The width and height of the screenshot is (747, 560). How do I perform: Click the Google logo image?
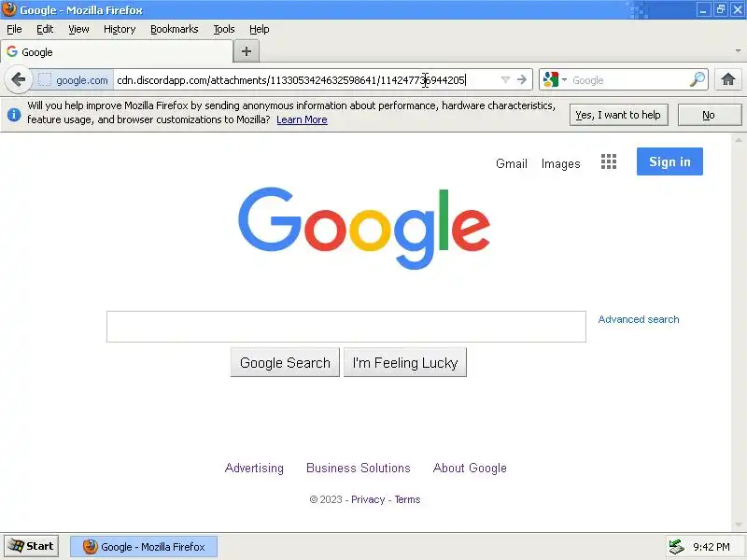363,228
